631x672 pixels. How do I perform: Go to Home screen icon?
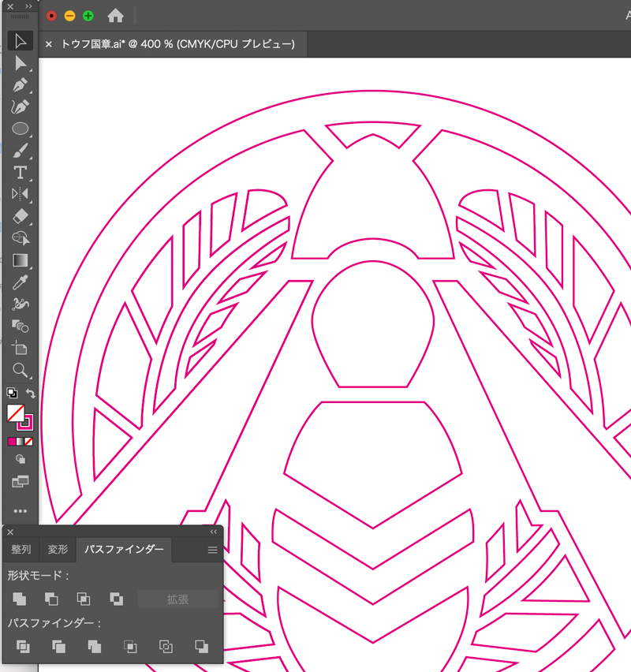[x=115, y=16]
